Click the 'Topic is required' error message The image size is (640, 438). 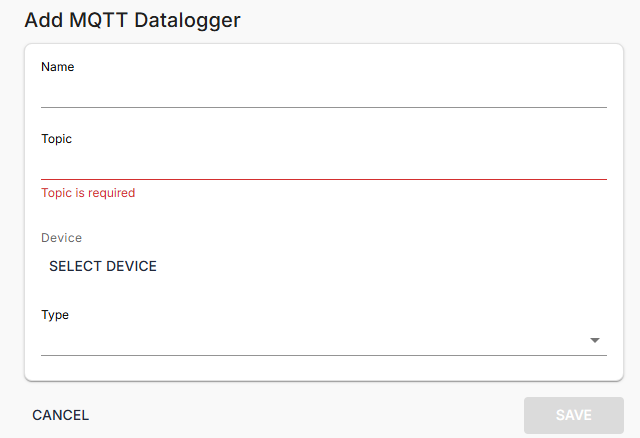click(x=88, y=193)
